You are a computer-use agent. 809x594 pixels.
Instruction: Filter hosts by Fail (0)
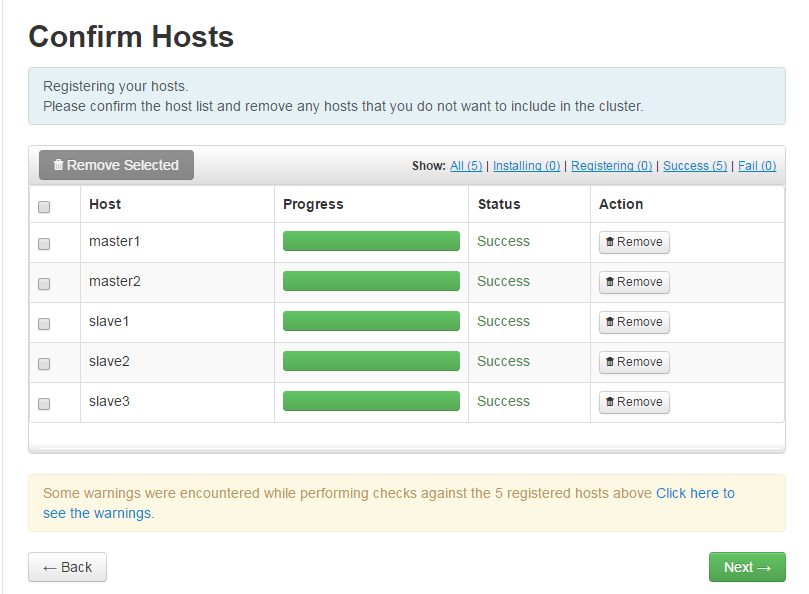click(x=757, y=166)
